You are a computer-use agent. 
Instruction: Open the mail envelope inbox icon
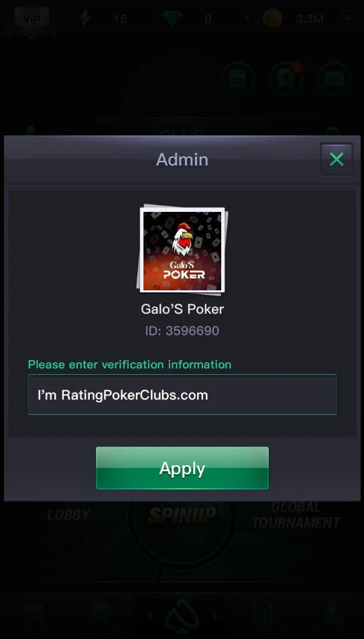click(x=335, y=78)
